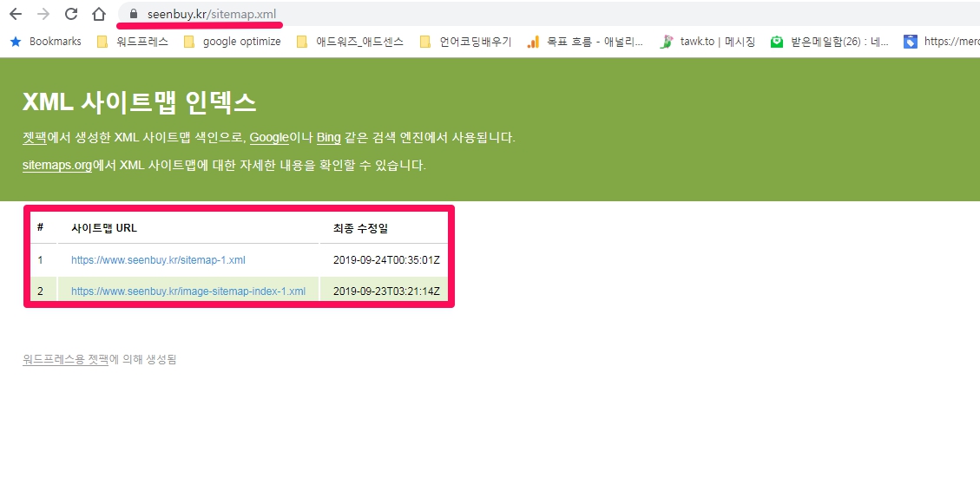Click the Google link in the description
This screenshot has height=504, width=980.
click(268, 138)
